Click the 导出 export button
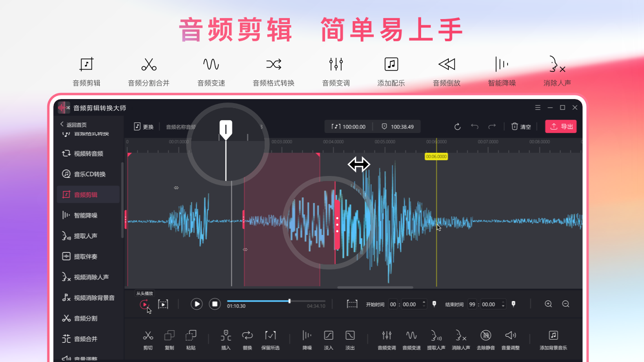 560,126
